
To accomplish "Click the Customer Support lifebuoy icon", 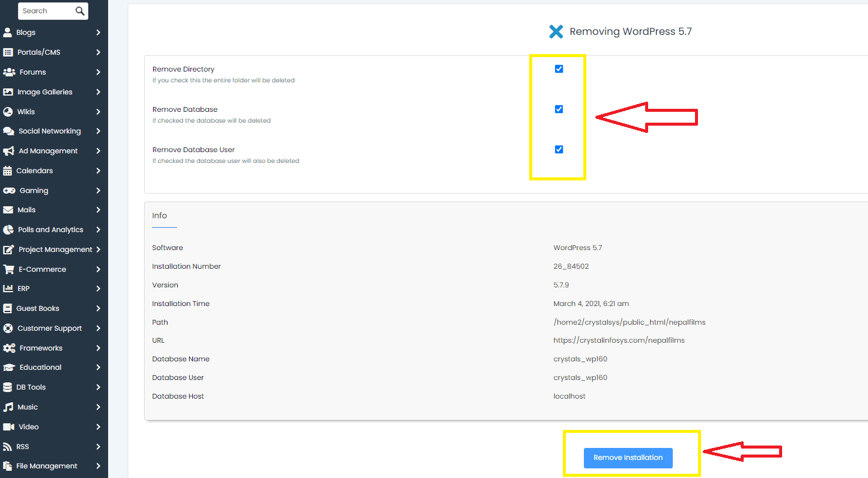I will coord(8,328).
